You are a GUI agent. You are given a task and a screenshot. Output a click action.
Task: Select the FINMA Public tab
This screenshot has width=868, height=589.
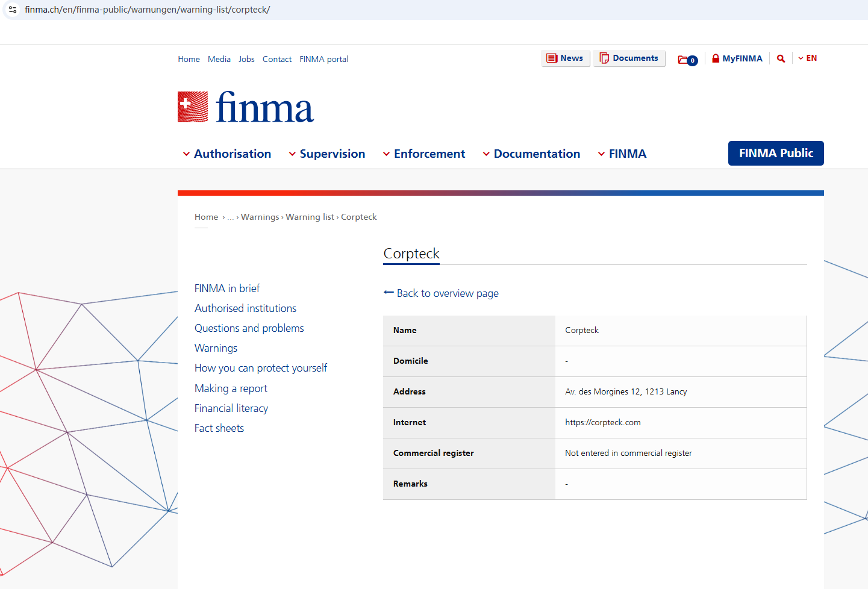click(x=775, y=153)
